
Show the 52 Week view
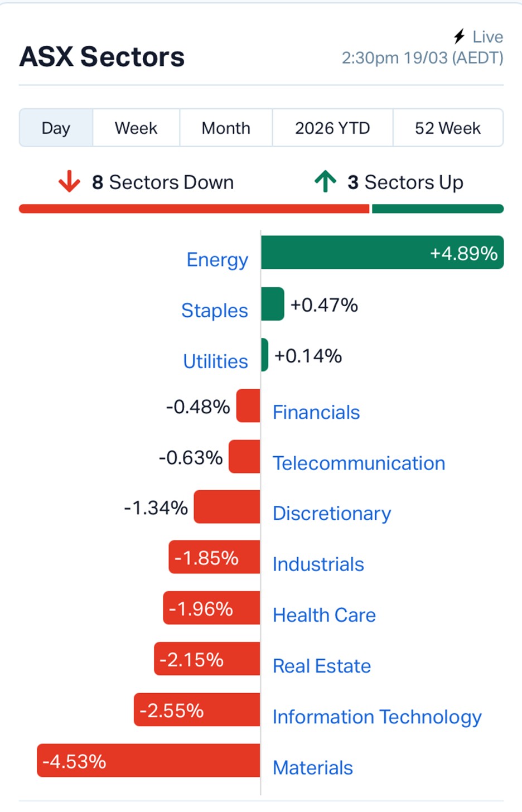click(x=448, y=128)
